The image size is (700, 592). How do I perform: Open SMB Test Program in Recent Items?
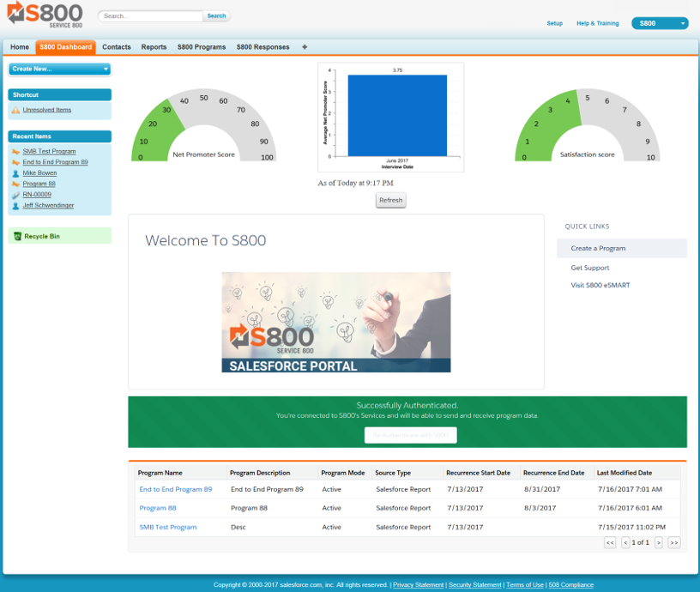click(49, 151)
